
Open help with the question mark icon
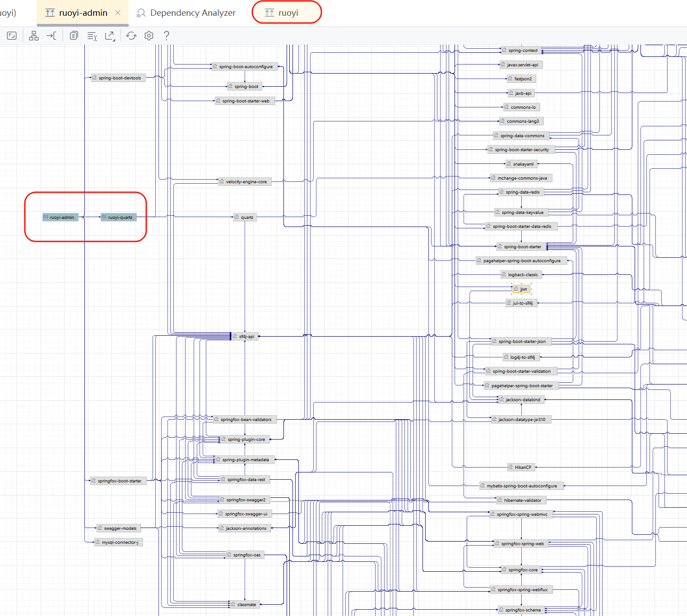pos(167,36)
